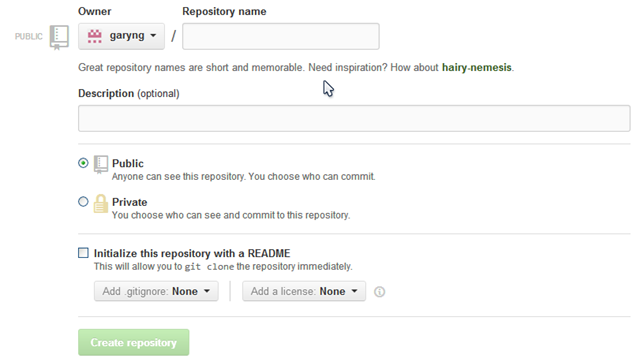The height and width of the screenshot is (362, 640).
Task: Focus the Repository name text field
Action: pos(281,36)
